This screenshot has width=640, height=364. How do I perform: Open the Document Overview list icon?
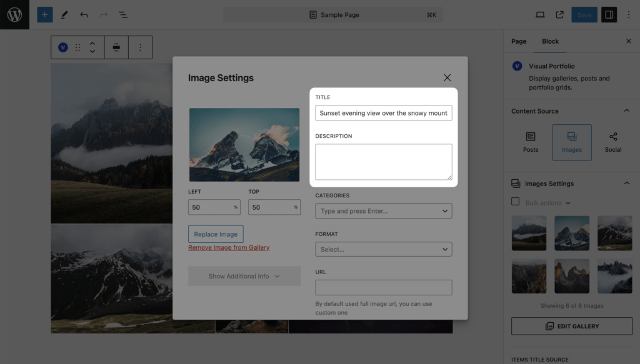coord(123,15)
